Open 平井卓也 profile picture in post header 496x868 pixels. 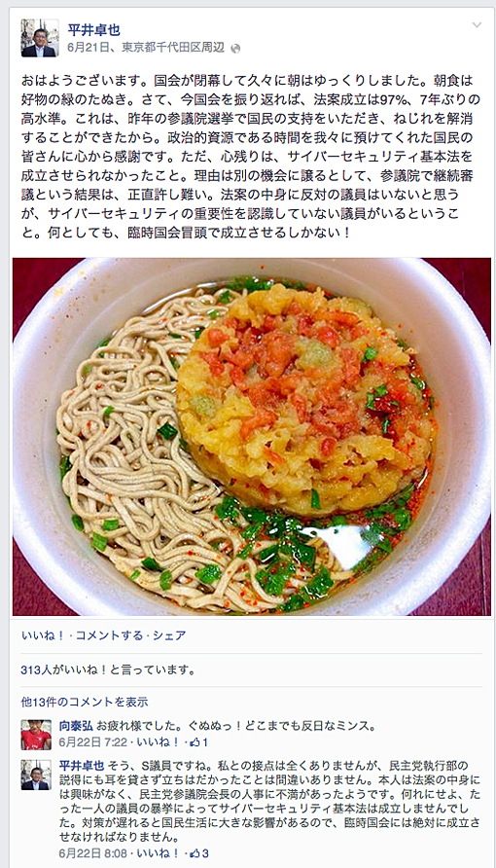tap(40, 38)
